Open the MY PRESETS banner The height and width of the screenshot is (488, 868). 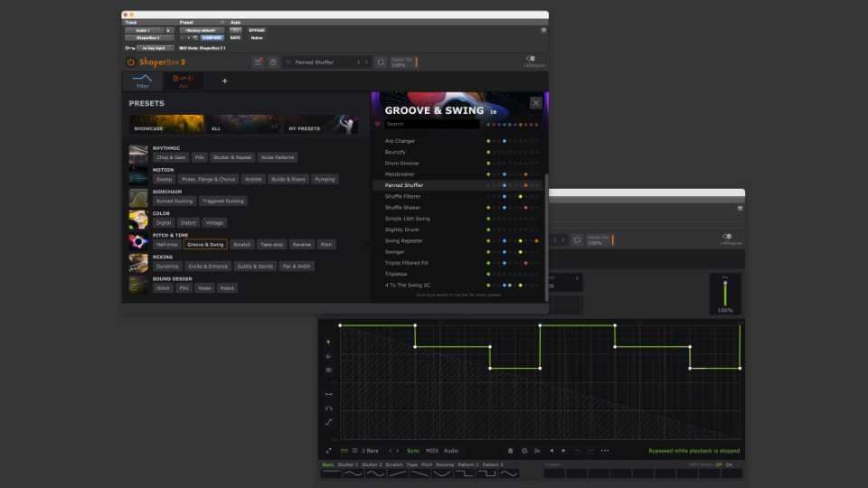pos(320,124)
